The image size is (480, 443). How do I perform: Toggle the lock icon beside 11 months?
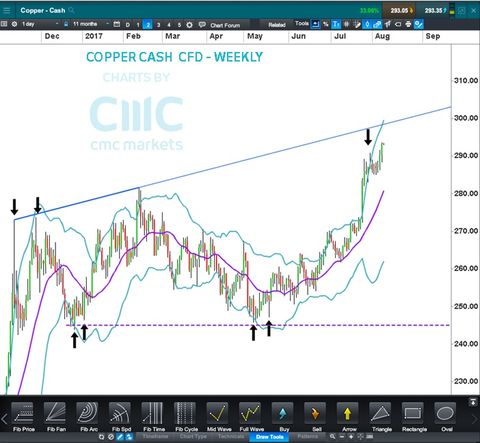click(66, 24)
